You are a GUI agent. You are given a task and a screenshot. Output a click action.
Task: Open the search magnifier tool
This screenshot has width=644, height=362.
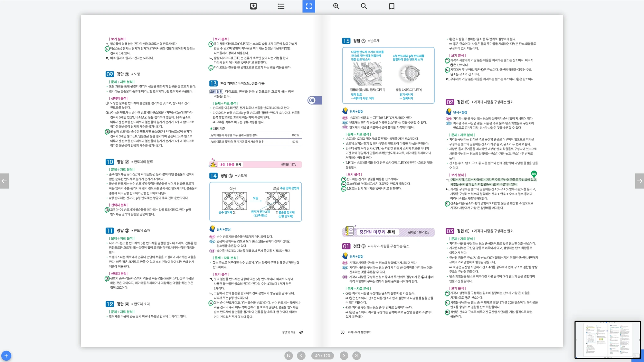click(x=364, y=6)
